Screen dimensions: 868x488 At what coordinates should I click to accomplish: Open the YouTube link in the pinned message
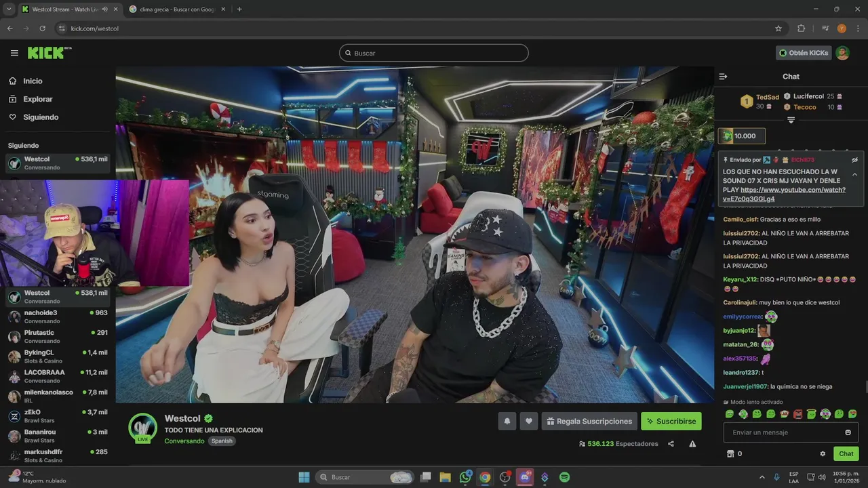[784, 195]
